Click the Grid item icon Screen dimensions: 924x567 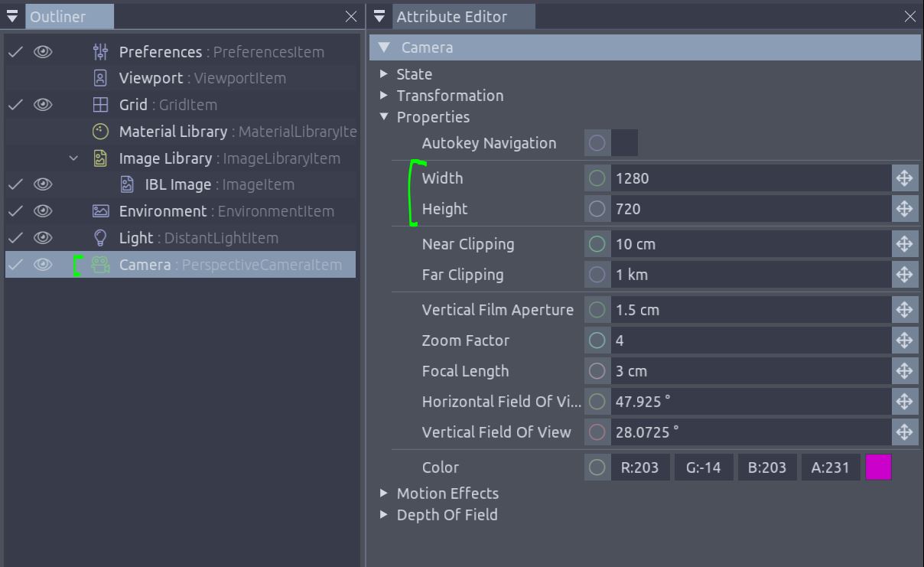point(100,105)
